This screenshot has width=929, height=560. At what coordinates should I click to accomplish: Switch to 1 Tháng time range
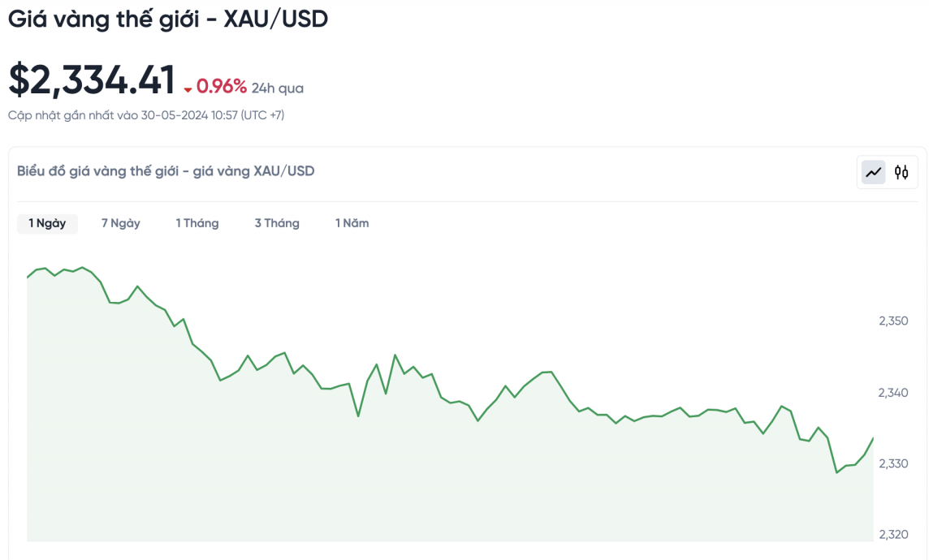click(x=197, y=223)
